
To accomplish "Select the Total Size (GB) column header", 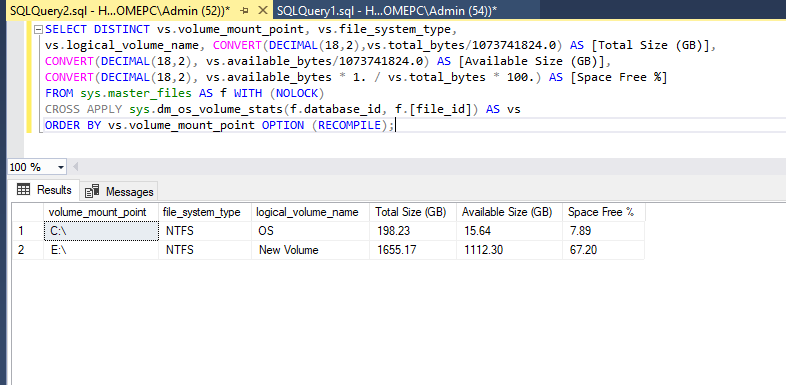I will [413, 212].
